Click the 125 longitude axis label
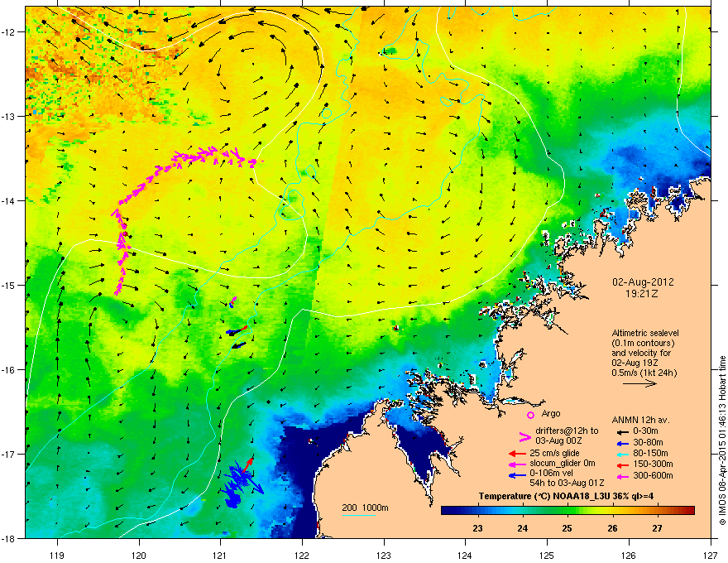This screenshot has height=563, width=728. 547,556
